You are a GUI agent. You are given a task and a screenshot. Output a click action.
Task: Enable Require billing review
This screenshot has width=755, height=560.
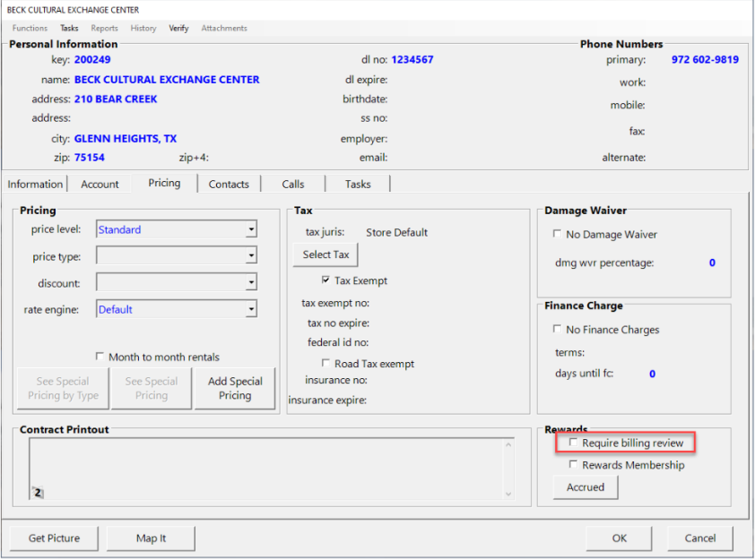573,442
